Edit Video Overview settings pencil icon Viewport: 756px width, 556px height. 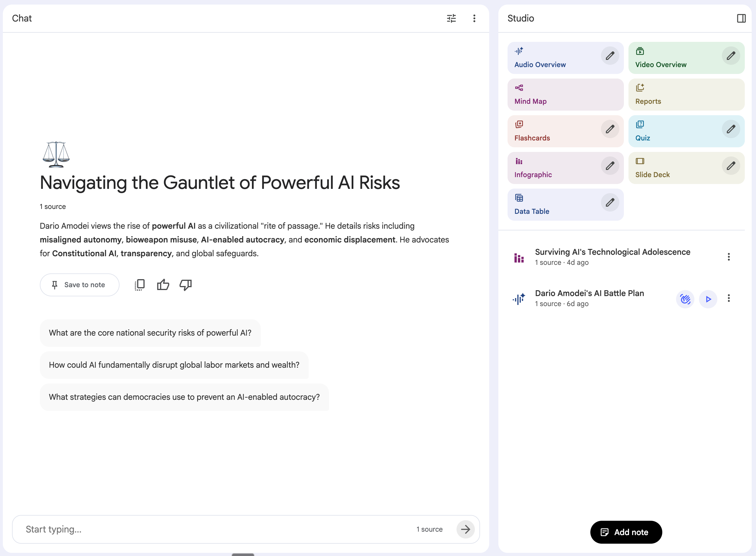coord(730,56)
